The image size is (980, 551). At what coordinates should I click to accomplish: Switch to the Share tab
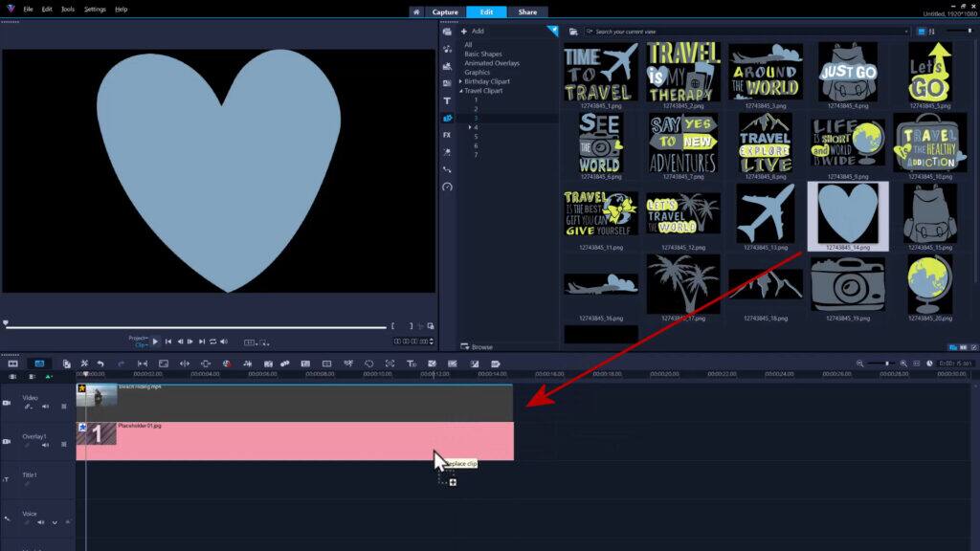click(527, 12)
